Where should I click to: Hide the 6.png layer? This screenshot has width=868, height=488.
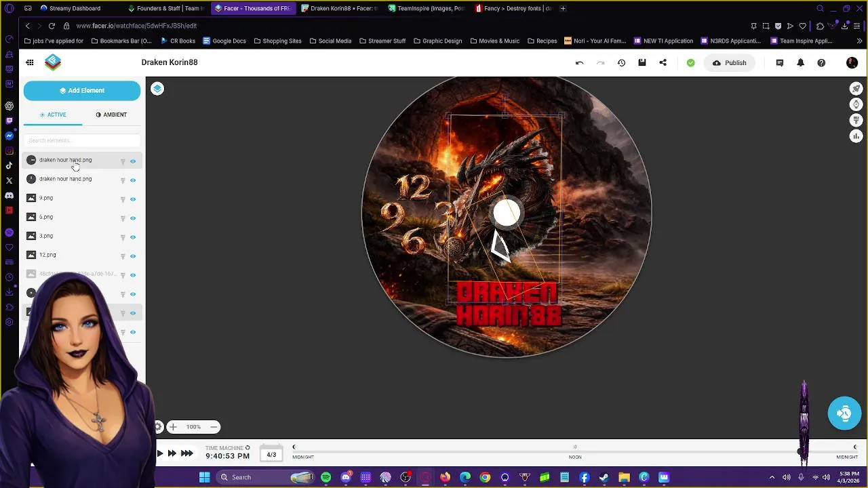click(133, 218)
